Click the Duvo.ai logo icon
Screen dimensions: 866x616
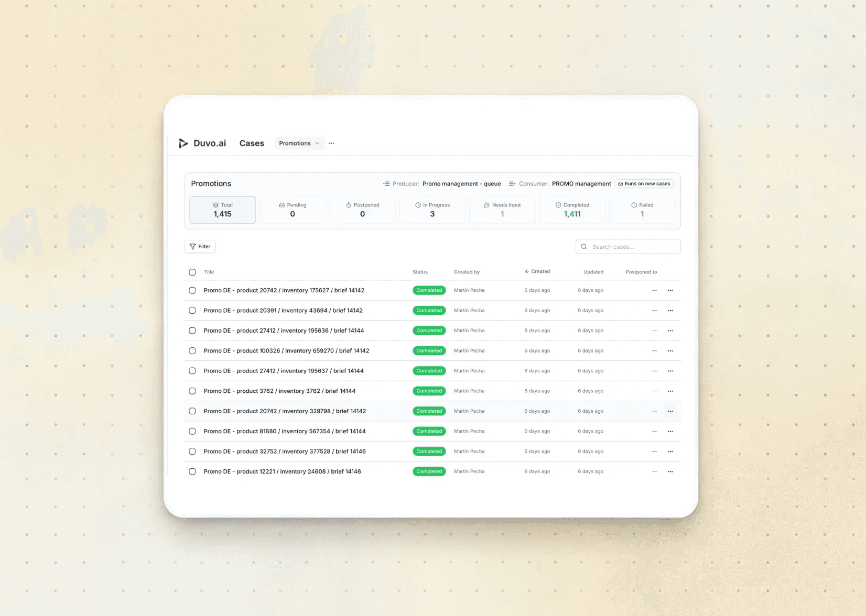tap(183, 143)
